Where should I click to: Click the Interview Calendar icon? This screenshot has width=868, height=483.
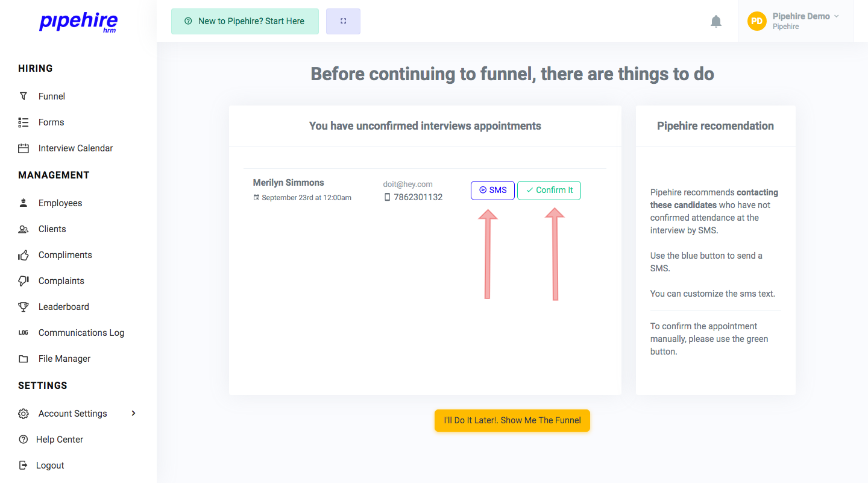pos(24,148)
